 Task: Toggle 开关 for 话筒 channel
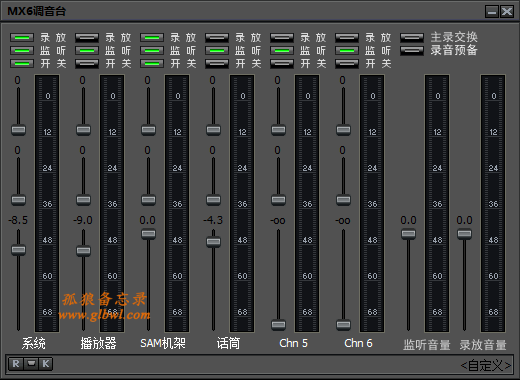pyautogui.click(x=217, y=63)
